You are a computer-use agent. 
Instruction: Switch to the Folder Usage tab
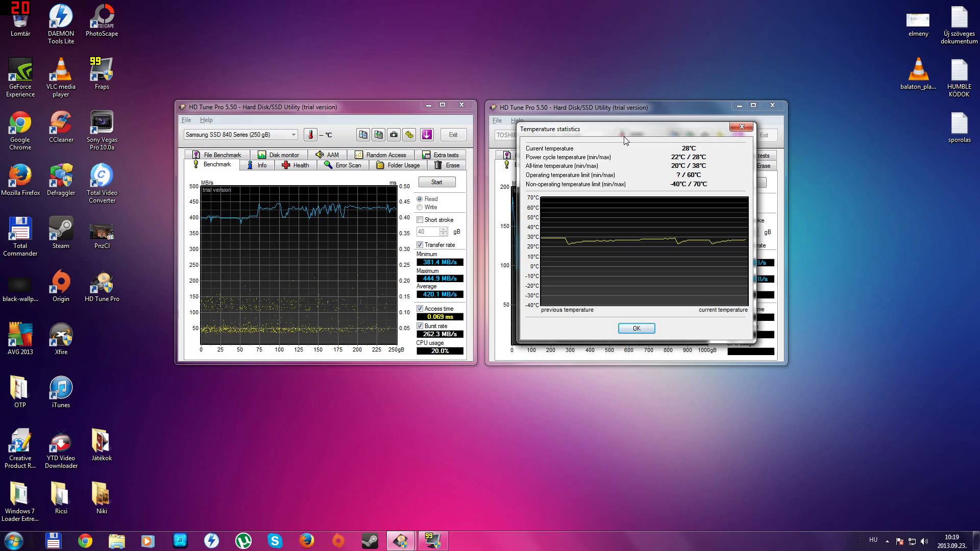[x=398, y=165]
